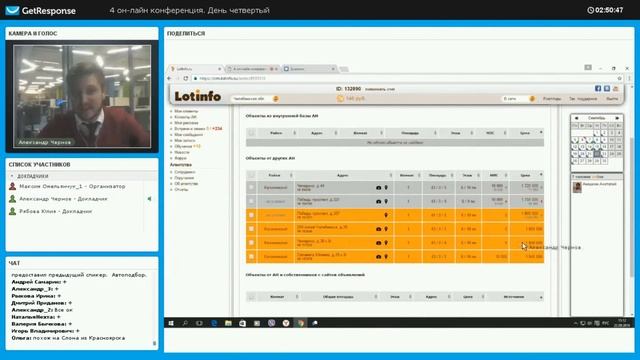Image resolution: width=640 pixels, height=360 pixels.
Task: Open Viber from the taskbar
Action: pyautogui.click(x=271, y=323)
